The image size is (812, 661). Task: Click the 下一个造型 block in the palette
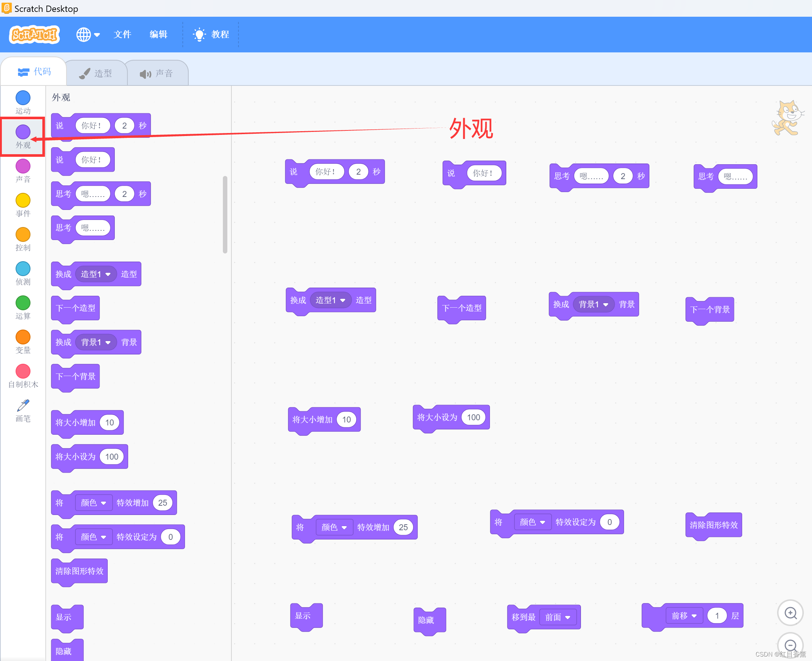(75, 308)
